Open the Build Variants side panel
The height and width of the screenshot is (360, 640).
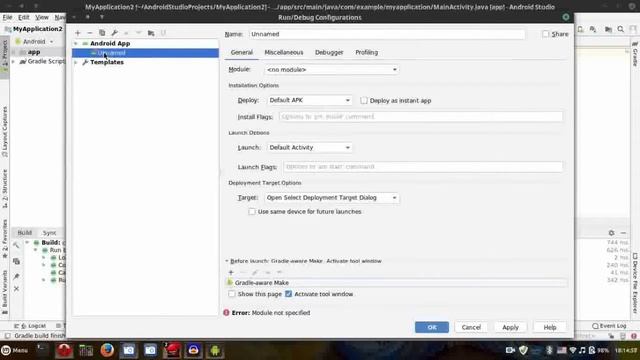click(5, 291)
